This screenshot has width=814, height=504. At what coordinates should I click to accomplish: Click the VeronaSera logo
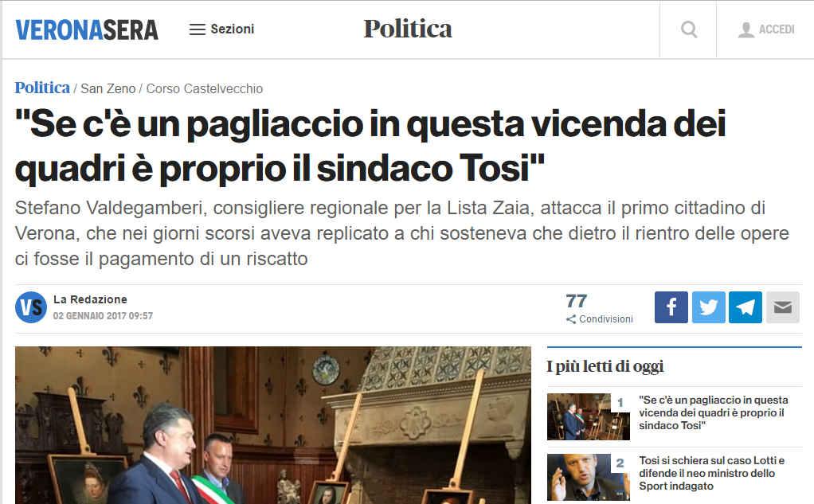pos(87,29)
